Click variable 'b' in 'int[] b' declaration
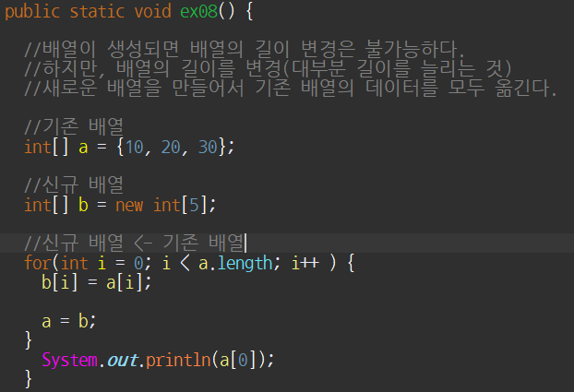 83,205
